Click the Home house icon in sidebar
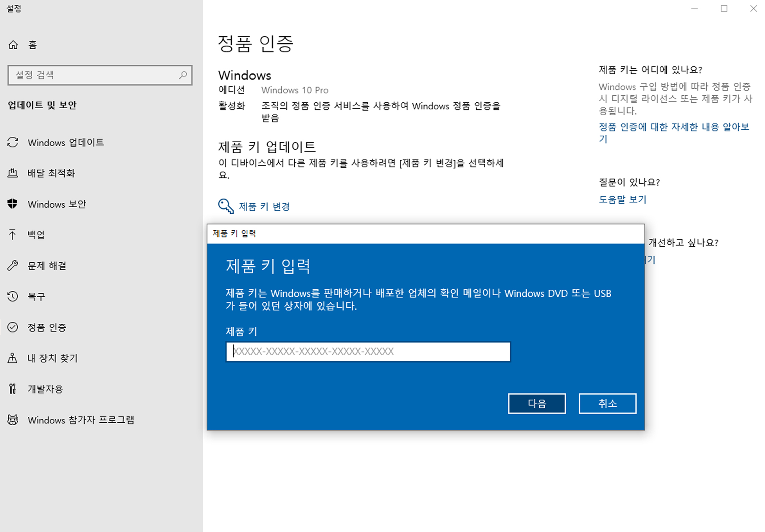The image size is (765, 532). pos(13,45)
